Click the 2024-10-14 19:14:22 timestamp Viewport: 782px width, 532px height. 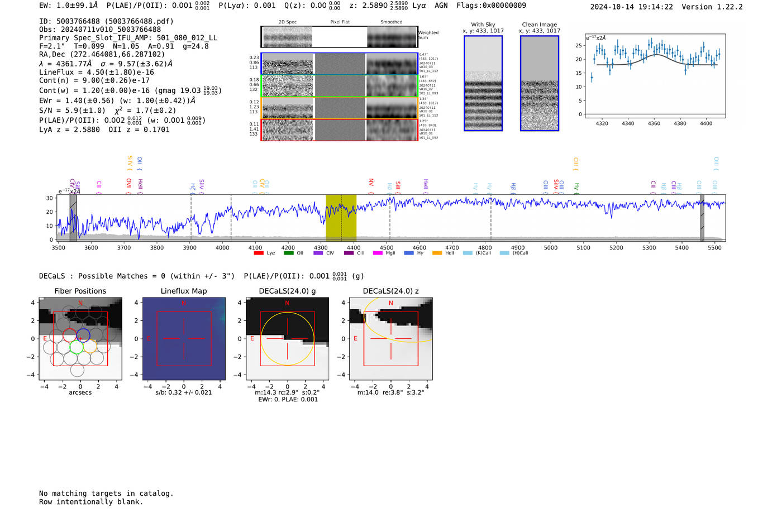point(632,7)
